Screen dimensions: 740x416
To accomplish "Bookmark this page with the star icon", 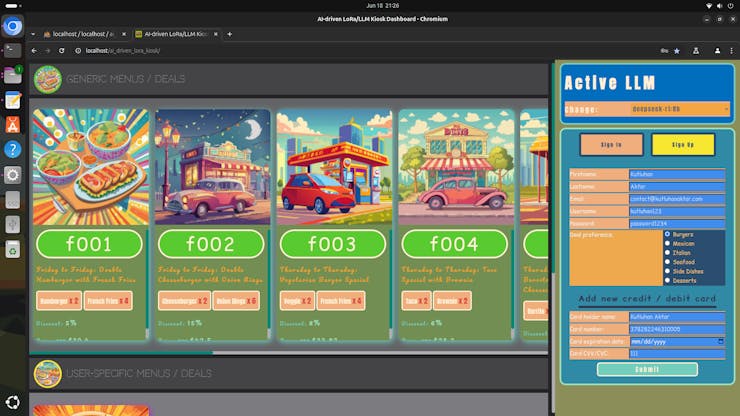I will coord(677,50).
